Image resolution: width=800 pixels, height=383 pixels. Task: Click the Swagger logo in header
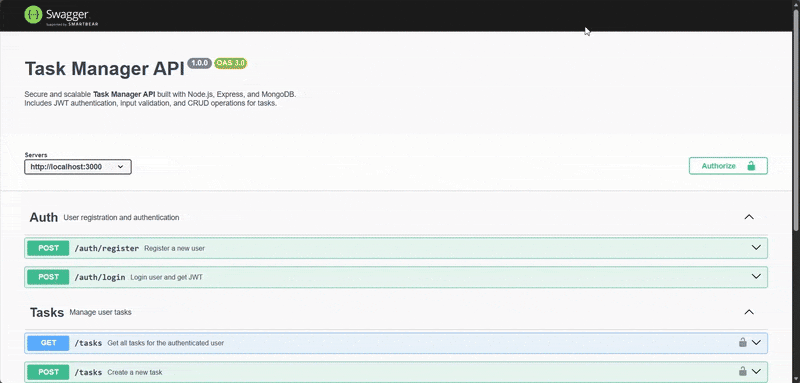click(x=61, y=16)
